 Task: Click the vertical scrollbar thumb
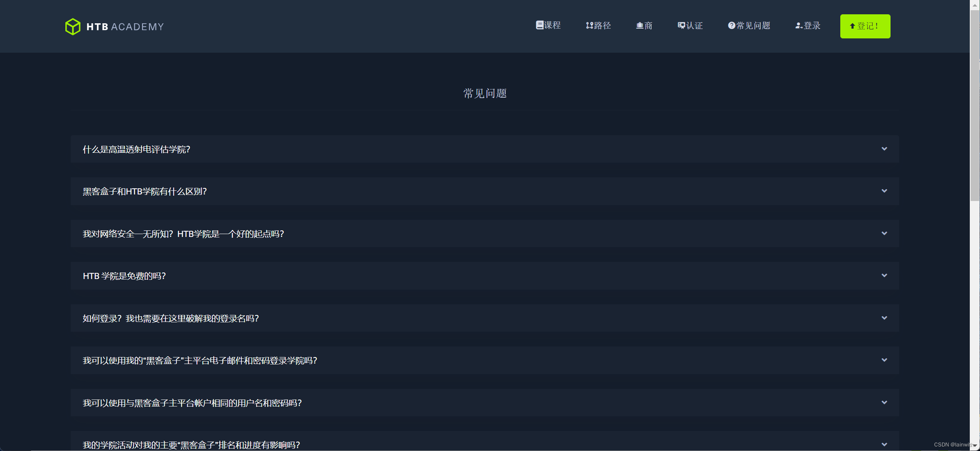click(975, 105)
